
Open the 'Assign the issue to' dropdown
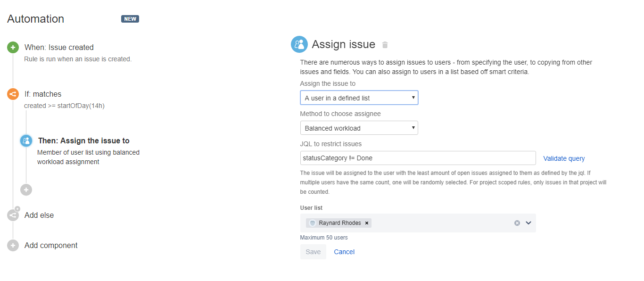(x=359, y=98)
